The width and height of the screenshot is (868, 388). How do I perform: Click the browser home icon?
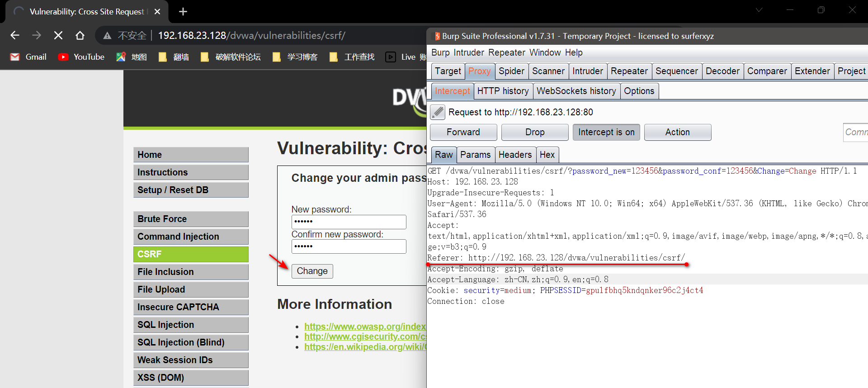tap(80, 35)
